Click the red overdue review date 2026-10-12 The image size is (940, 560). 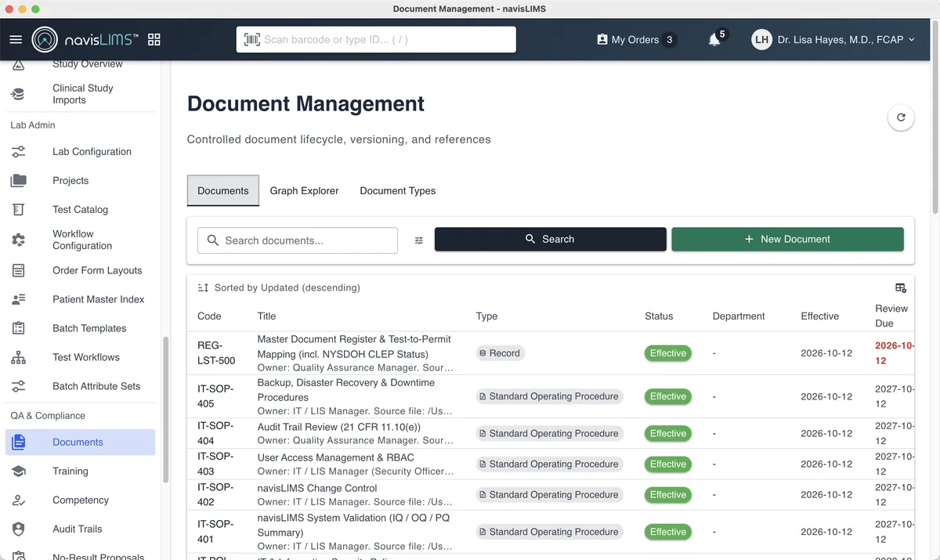[894, 353]
